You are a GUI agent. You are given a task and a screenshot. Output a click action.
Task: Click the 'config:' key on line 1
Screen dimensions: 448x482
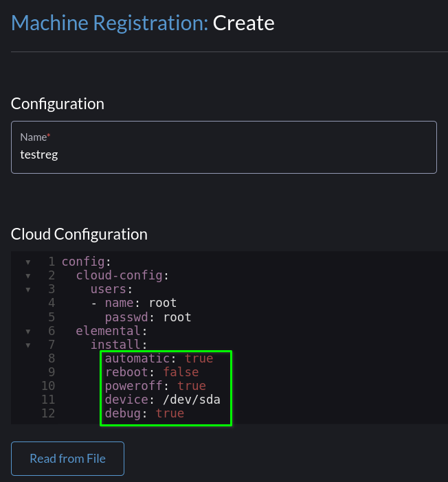[x=86, y=262]
